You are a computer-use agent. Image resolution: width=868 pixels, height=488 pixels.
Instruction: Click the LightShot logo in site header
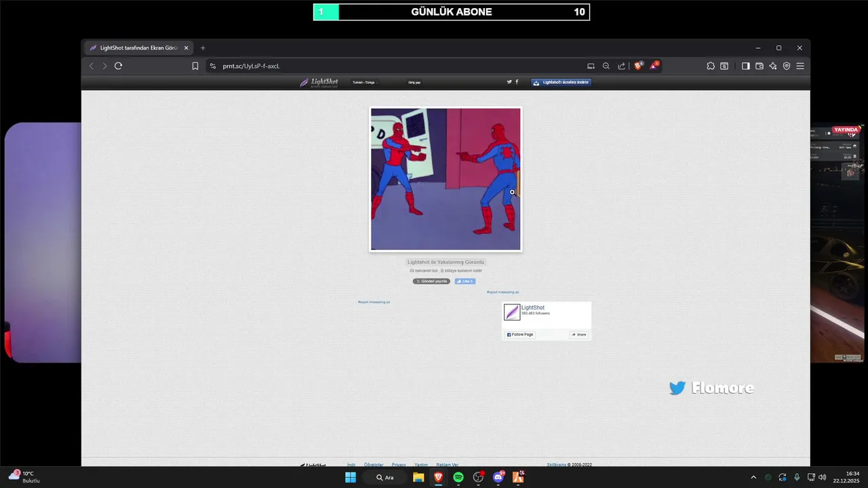coord(319,82)
